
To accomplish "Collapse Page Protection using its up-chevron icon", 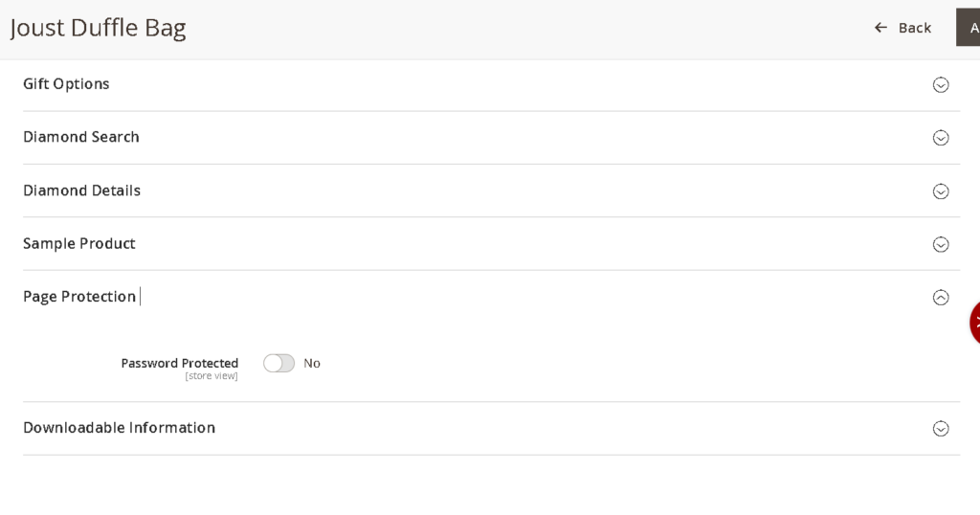I will click(940, 298).
